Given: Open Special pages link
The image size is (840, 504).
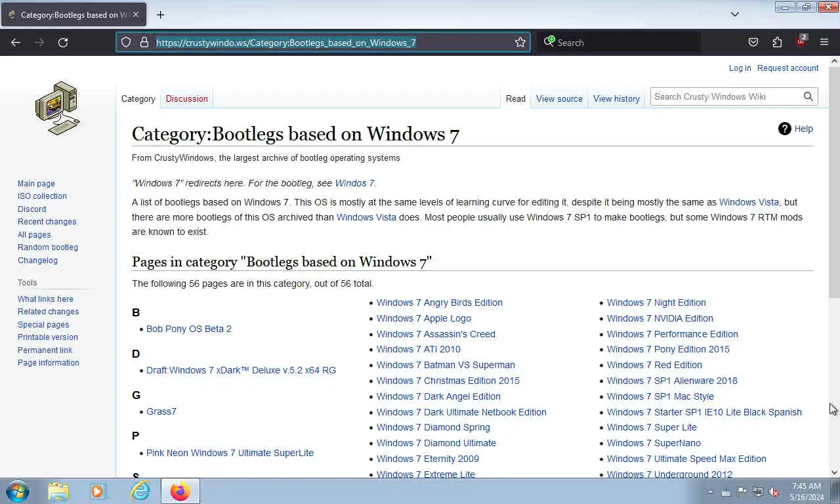Looking at the screenshot, I should (43, 325).
